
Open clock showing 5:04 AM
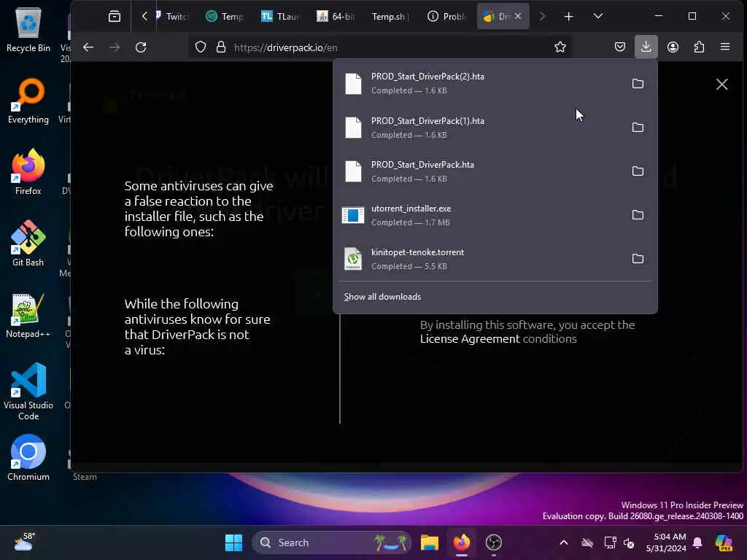click(665, 542)
